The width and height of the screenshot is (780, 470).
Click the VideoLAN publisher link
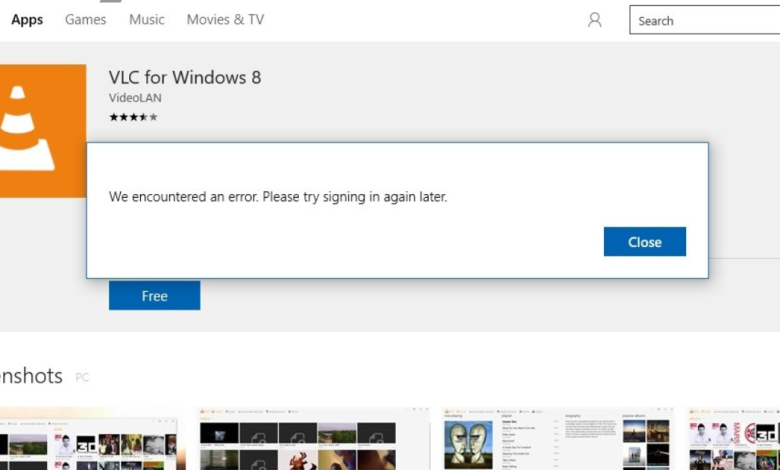pos(135,97)
